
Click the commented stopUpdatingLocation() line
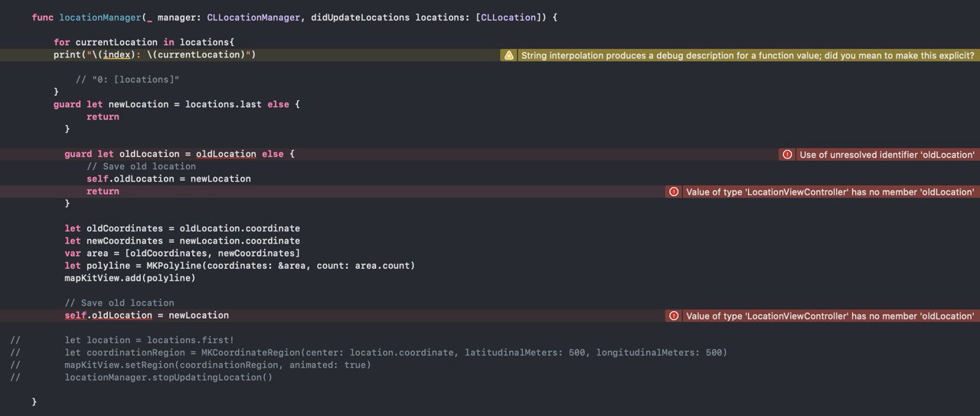(168, 377)
